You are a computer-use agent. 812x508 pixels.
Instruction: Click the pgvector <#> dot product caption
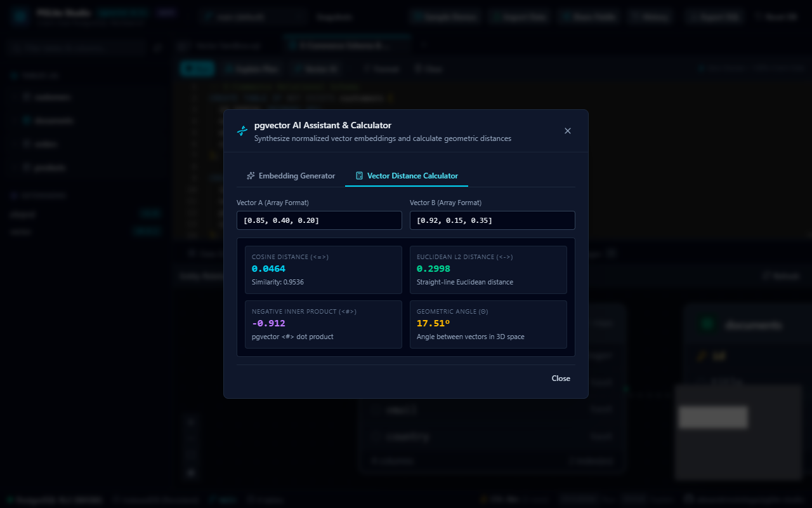pos(292,337)
